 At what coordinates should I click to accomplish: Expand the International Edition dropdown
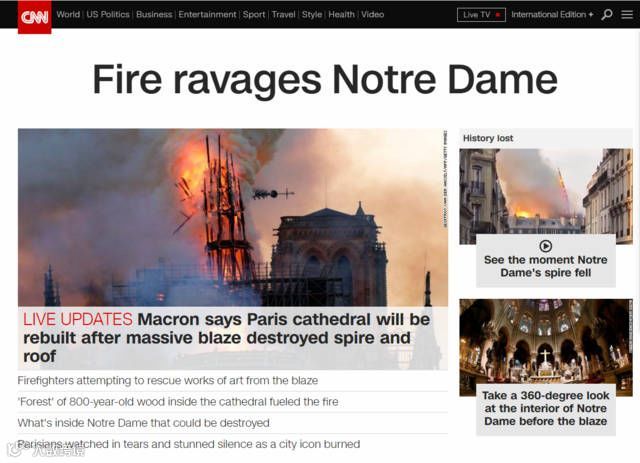coord(552,15)
